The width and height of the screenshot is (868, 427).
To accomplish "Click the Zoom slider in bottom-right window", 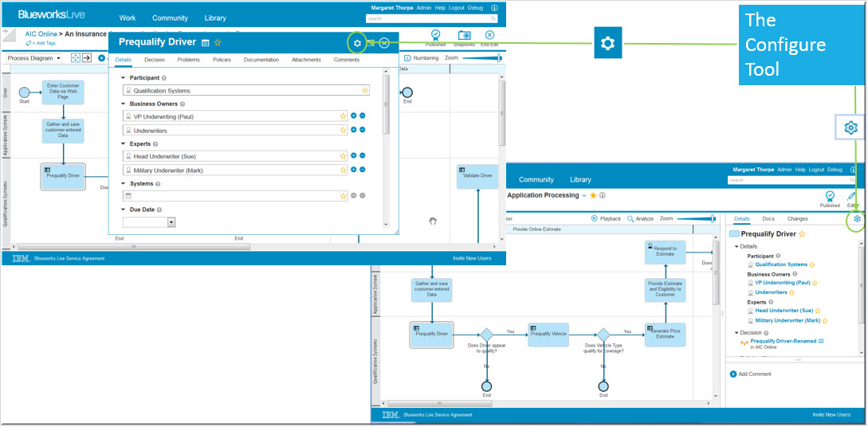I will pos(696,219).
